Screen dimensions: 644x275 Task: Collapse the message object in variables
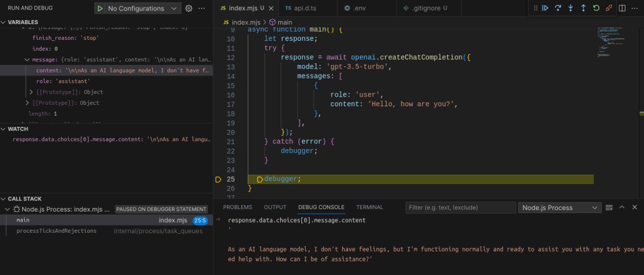27,60
